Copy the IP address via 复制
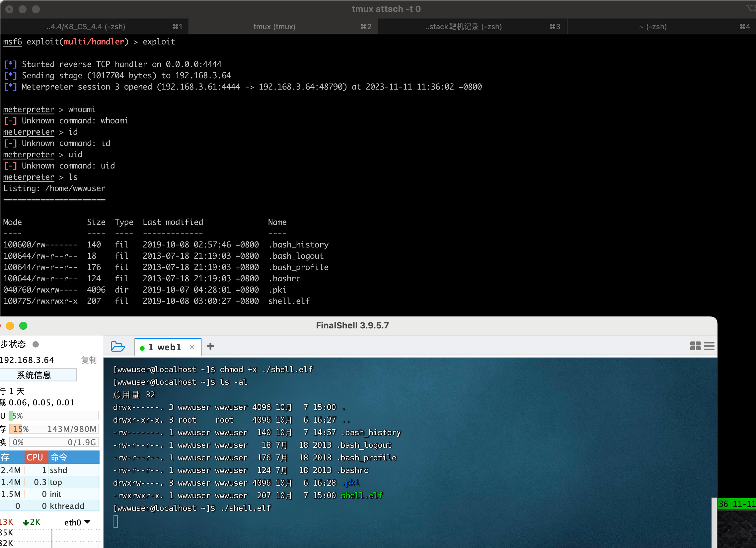Screen dimensions: 756x548 click(x=89, y=360)
